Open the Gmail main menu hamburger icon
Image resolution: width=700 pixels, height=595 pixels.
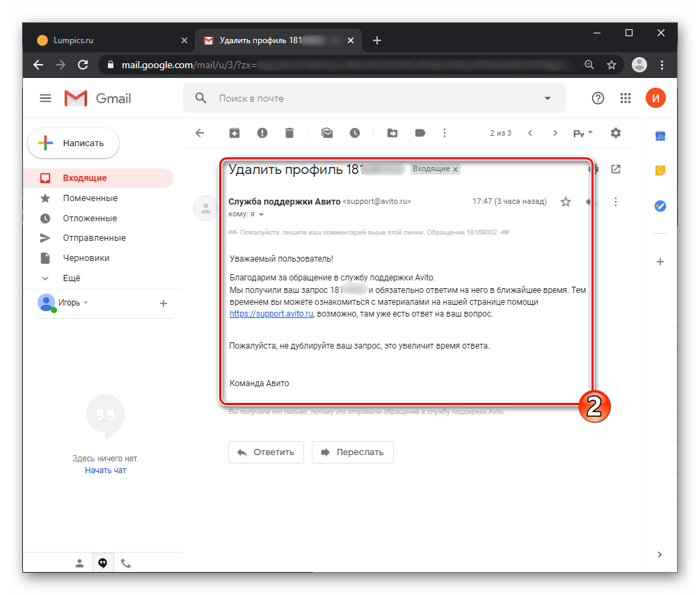pyautogui.click(x=45, y=98)
